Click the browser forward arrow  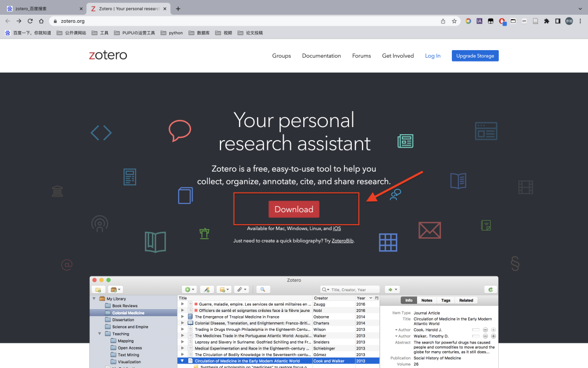tap(19, 21)
